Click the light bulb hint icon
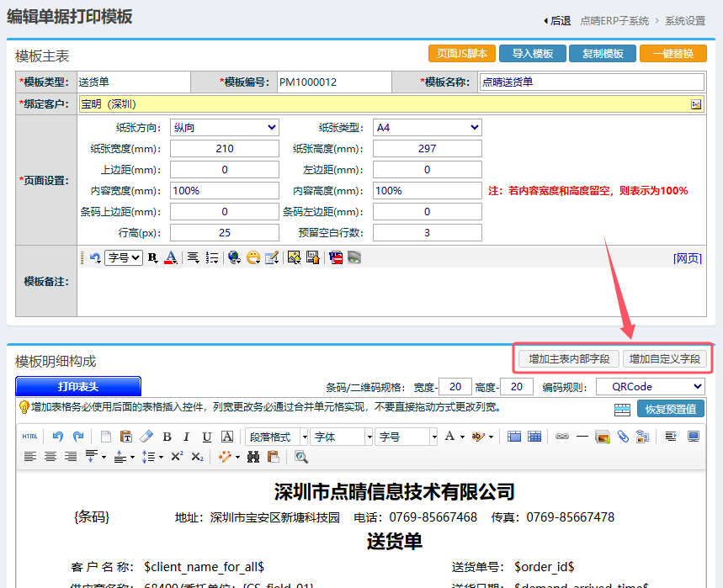 (24, 408)
